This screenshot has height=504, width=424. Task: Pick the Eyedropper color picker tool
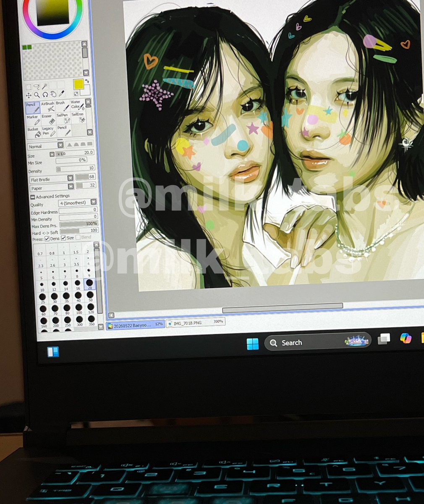pos(62,94)
